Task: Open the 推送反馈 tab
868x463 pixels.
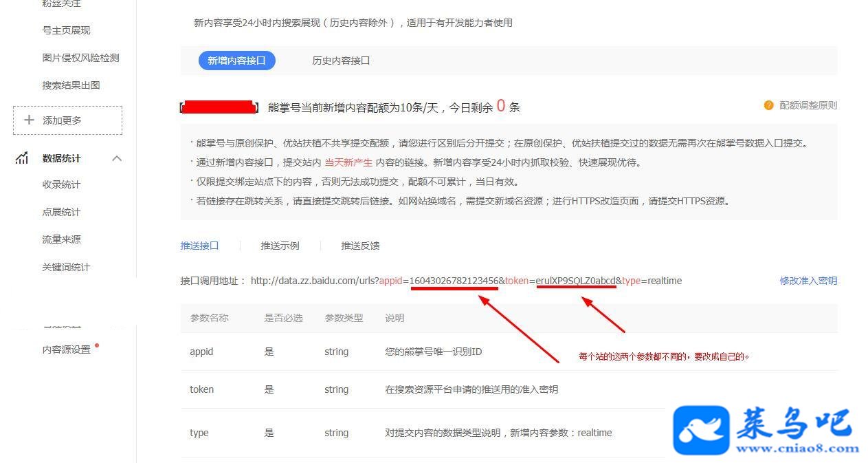Action: click(x=360, y=246)
